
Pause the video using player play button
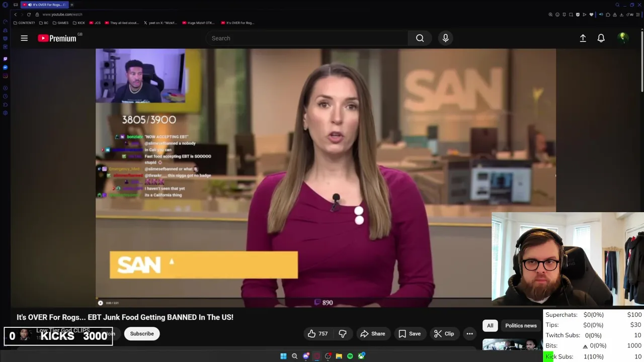100,303
